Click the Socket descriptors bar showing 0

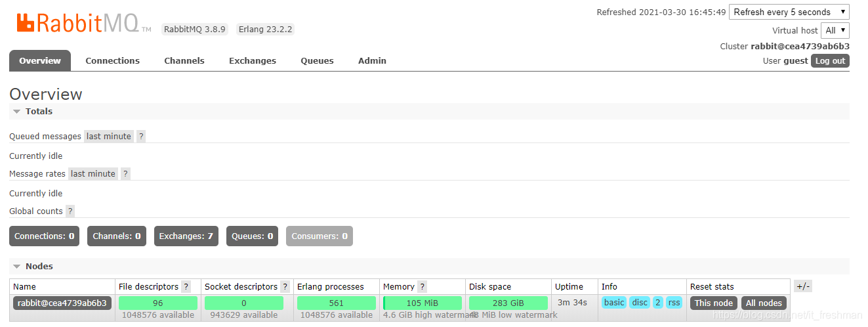click(244, 303)
